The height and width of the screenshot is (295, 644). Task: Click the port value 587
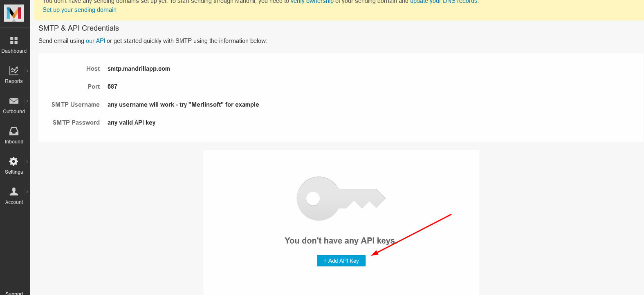(112, 87)
